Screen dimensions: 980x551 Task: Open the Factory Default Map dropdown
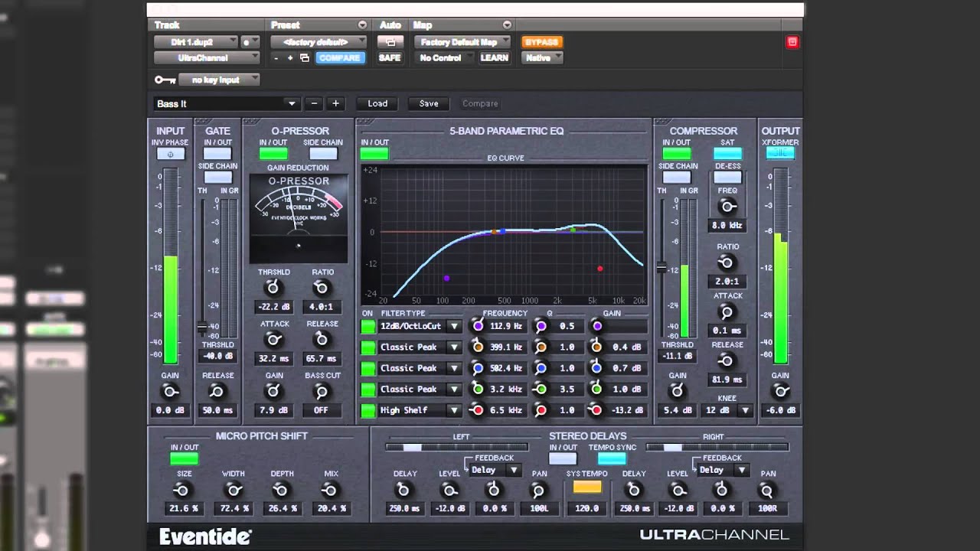[x=464, y=42]
